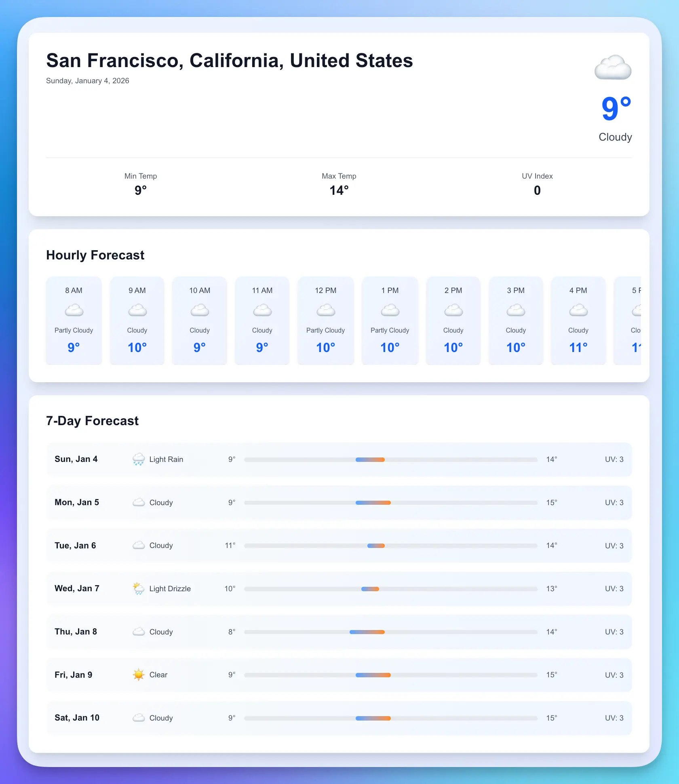Select the Light Rain icon for Sunday Jan 4
679x784 pixels.
[x=139, y=459]
